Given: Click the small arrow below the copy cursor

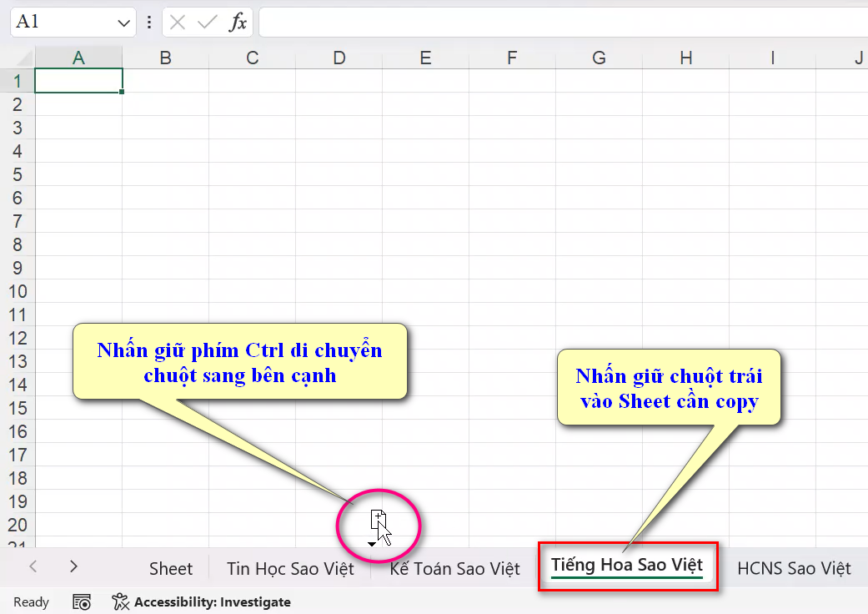Looking at the screenshot, I should click(372, 543).
